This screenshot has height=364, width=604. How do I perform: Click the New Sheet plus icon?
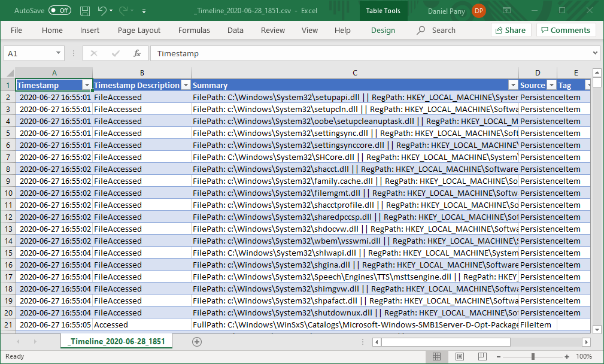point(197,342)
